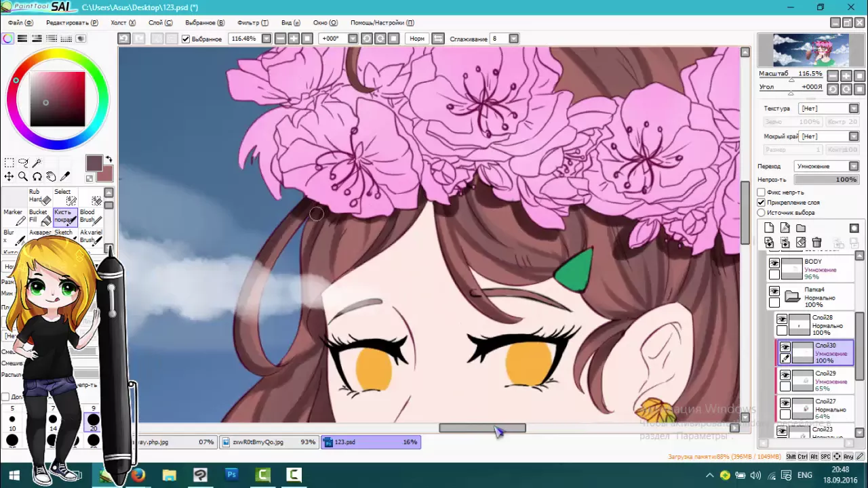Open the Редактировать menu
Screen dimensions: 868x488
(x=72, y=22)
